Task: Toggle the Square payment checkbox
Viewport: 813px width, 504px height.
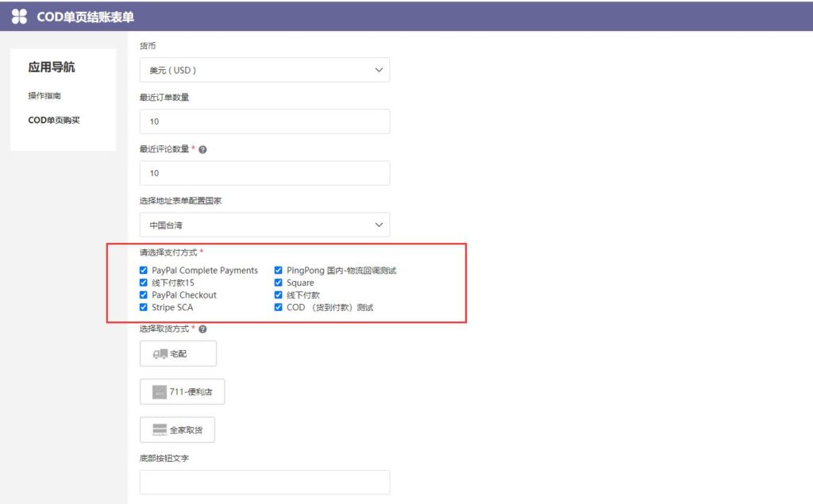Action: 279,283
